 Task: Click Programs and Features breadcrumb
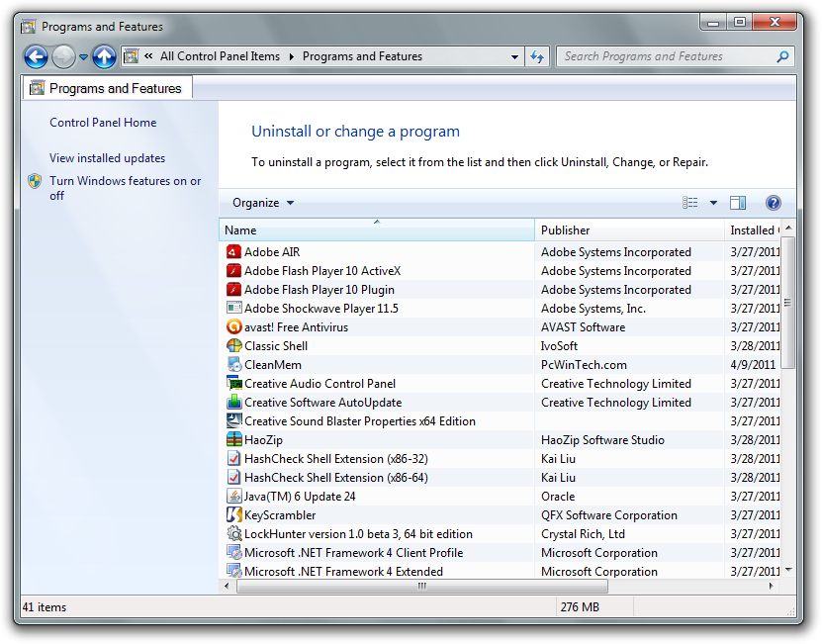pos(362,56)
